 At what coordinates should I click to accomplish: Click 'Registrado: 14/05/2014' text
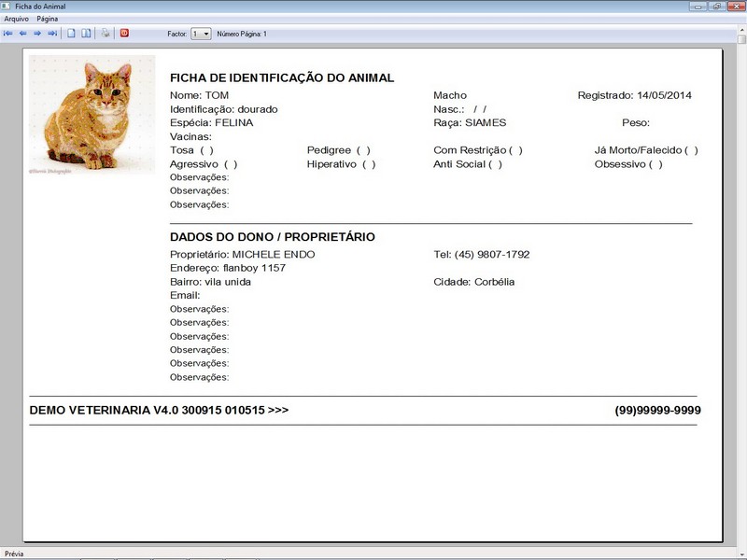pos(635,95)
